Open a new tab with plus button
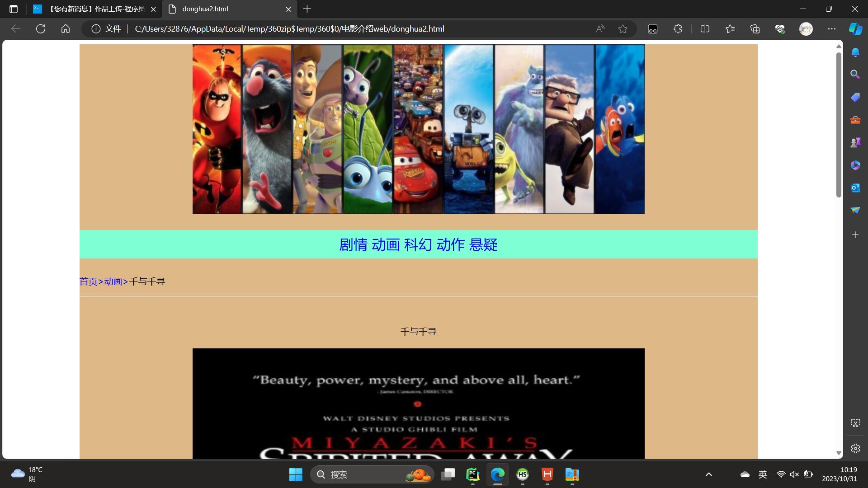The image size is (868, 488). click(307, 9)
